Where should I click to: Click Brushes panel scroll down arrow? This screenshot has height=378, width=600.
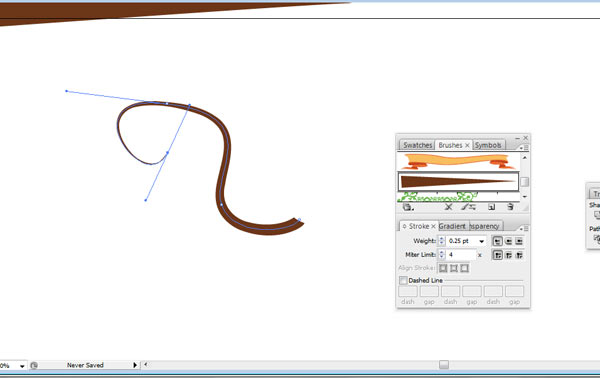525,197
